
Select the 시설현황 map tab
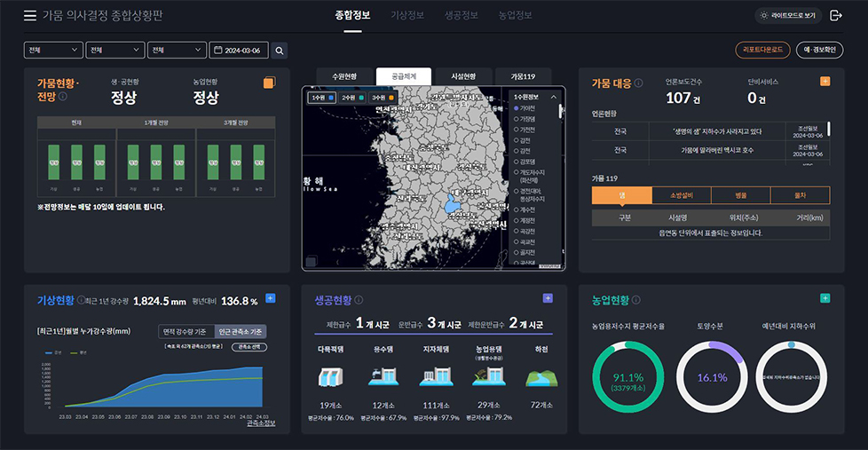[463, 76]
